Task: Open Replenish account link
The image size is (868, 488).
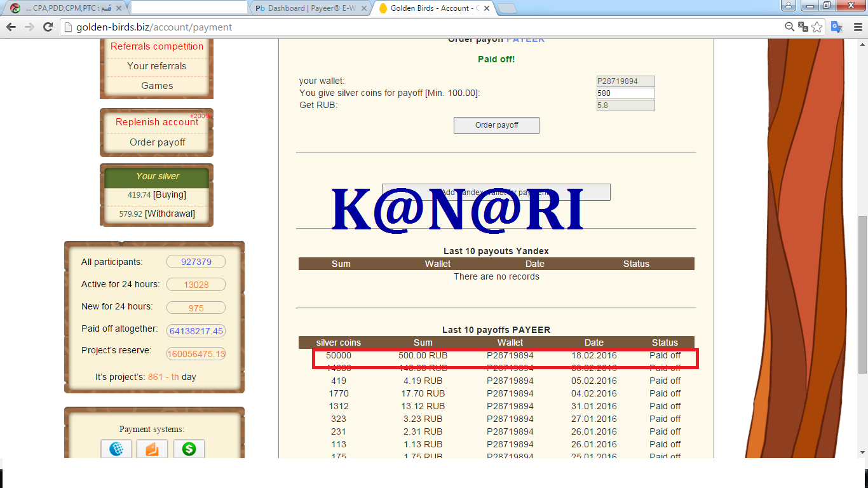Action: pos(157,122)
